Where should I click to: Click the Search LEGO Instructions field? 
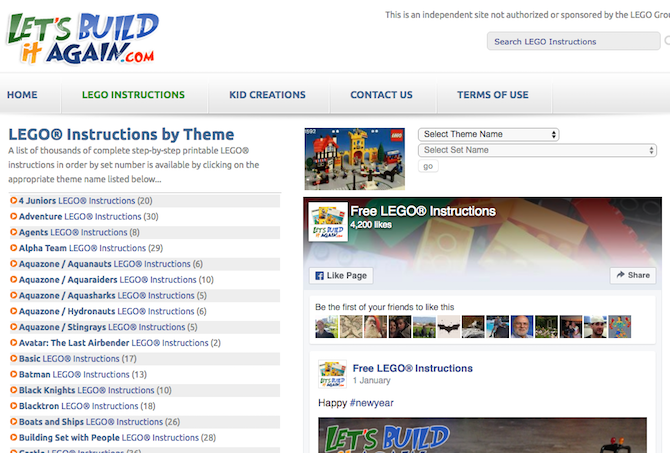(x=573, y=41)
